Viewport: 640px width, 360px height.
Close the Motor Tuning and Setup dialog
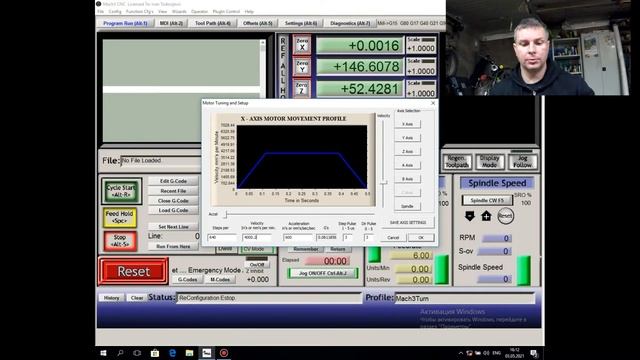433,103
